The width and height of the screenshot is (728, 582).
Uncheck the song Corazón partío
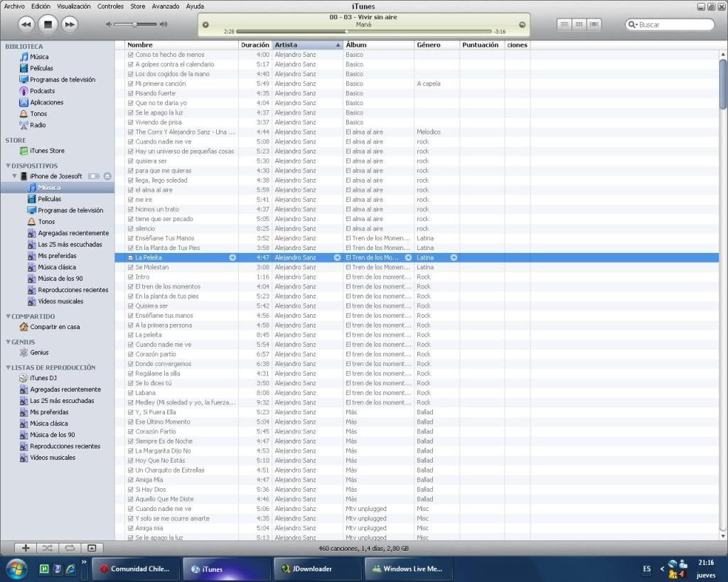click(x=131, y=354)
